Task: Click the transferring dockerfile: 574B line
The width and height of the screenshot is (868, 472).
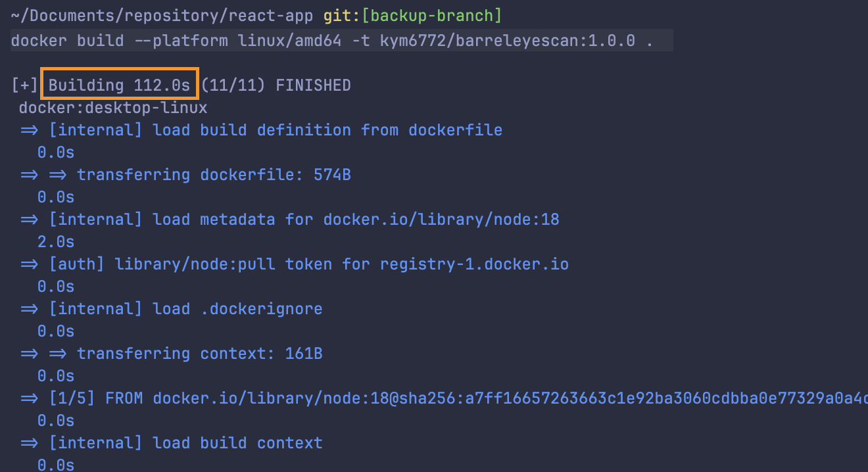Action: pos(214,175)
